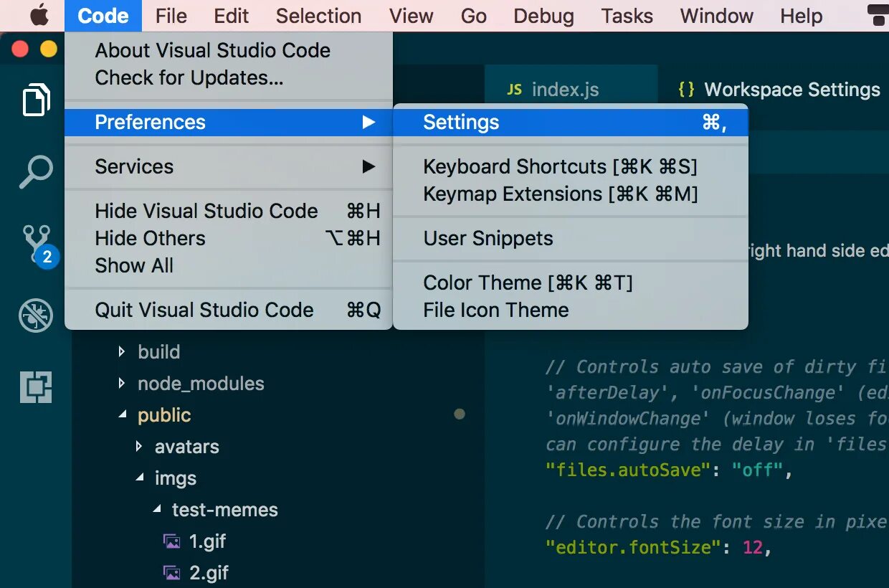Choose File Icon Theme in submenu
Image resolution: width=889 pixels, height=588 pixels.
point(571,310)
